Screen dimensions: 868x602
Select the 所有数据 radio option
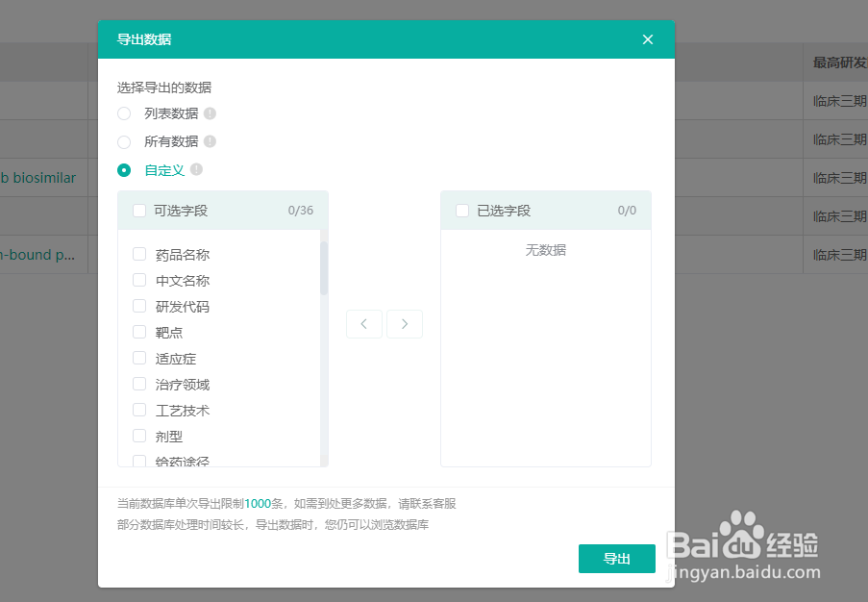124,141
